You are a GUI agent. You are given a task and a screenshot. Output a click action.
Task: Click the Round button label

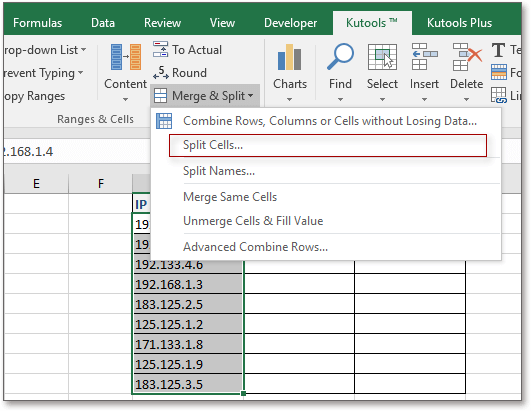coord(189,72)
